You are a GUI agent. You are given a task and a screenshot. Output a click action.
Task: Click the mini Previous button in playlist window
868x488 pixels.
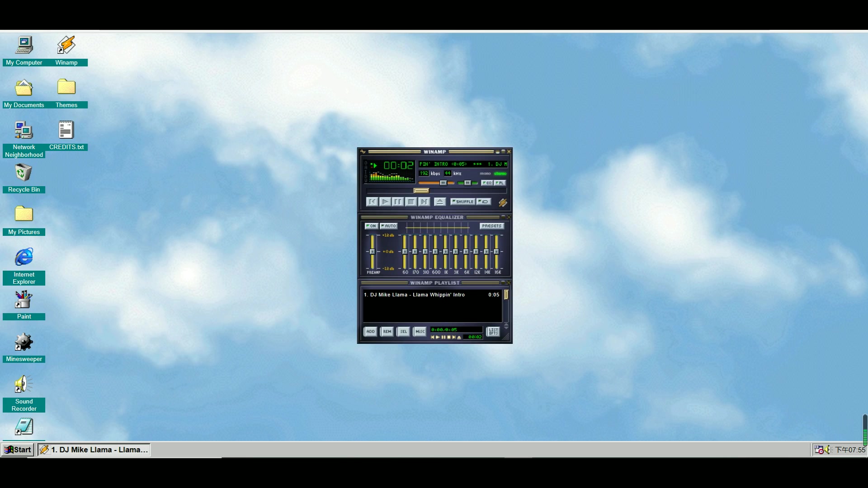tap(433, 337)
